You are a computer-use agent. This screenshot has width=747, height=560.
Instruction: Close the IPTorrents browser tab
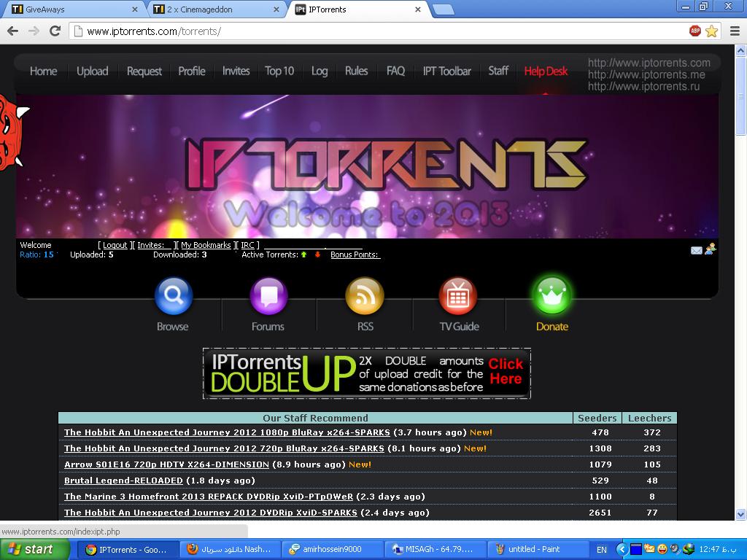pos(418,9)
